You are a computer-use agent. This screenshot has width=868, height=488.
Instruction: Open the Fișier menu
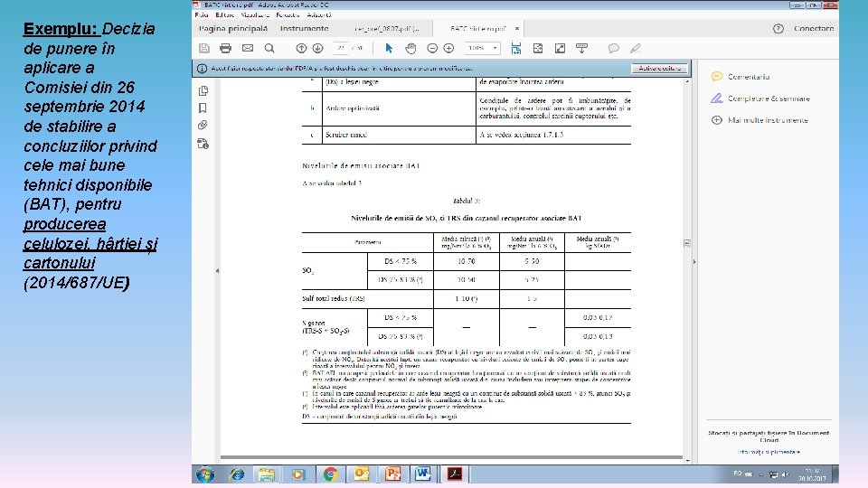[201, 15]
